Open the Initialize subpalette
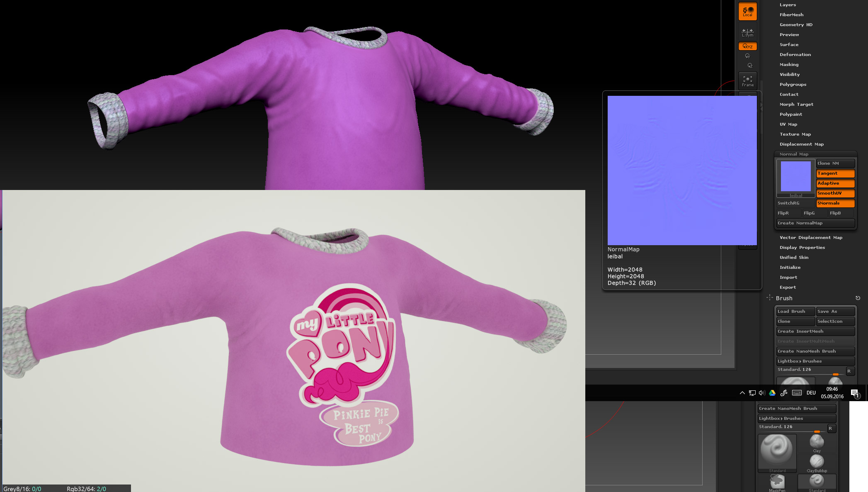 790,268
